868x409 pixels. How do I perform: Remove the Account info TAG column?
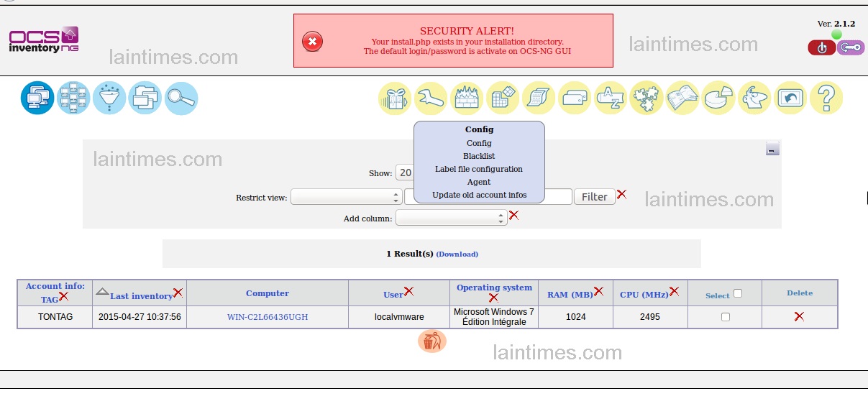coord(63,296)
